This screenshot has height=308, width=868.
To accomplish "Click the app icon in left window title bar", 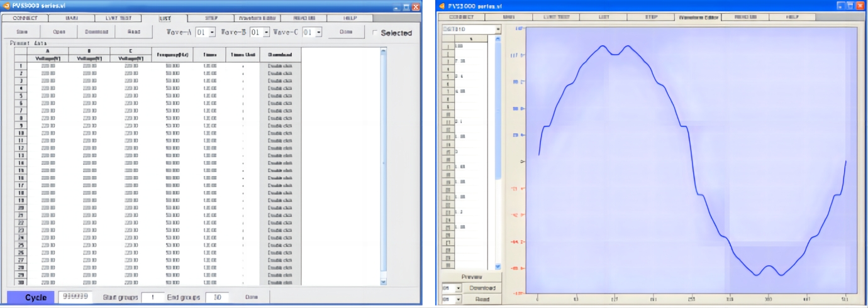I will pos(6,6).
